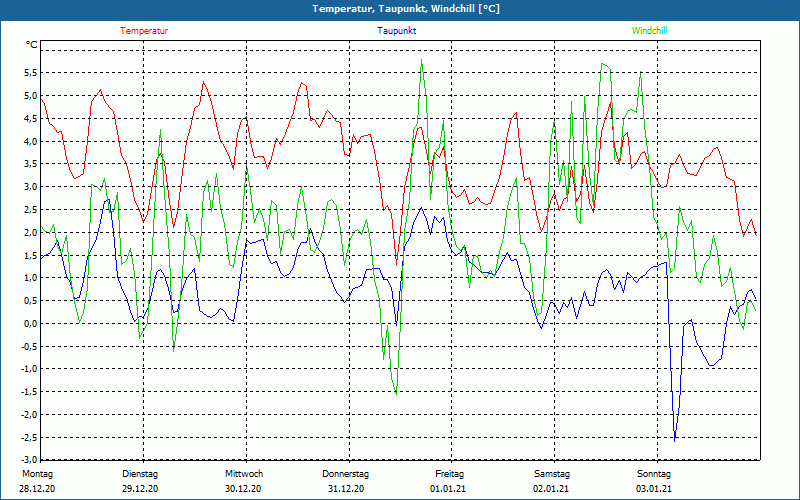The image size is (800, 500).
Task: Click the °C unit label on the axis
Action: pos(32,45)
